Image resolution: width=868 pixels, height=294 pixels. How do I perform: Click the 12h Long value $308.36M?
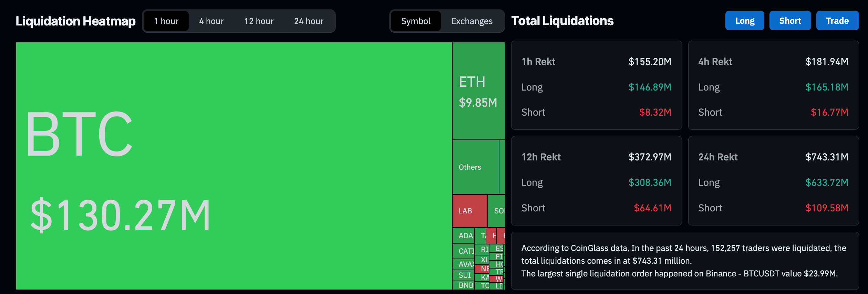[650, 182]
